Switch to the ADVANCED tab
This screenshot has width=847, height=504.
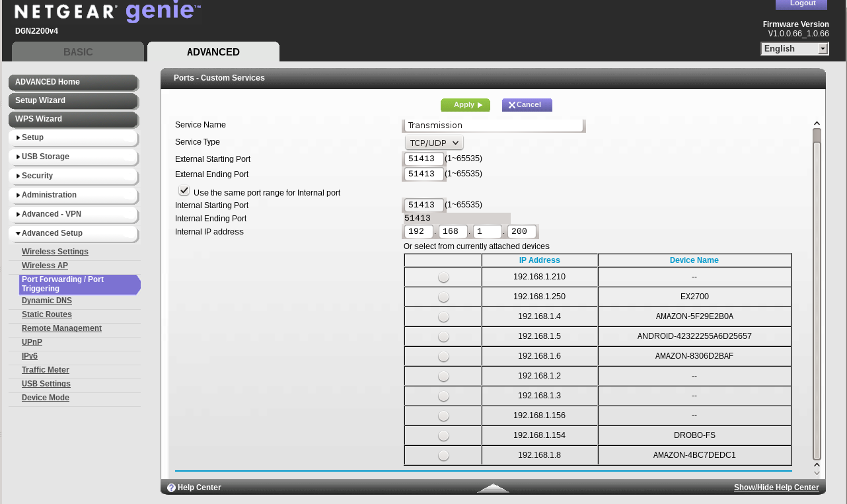[x=213, y=52]
